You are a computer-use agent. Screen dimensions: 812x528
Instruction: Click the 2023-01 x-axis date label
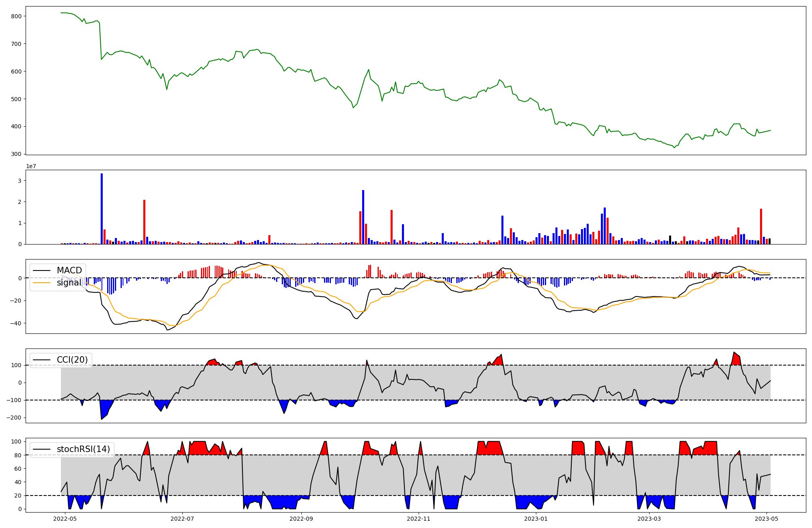point(536,519)
